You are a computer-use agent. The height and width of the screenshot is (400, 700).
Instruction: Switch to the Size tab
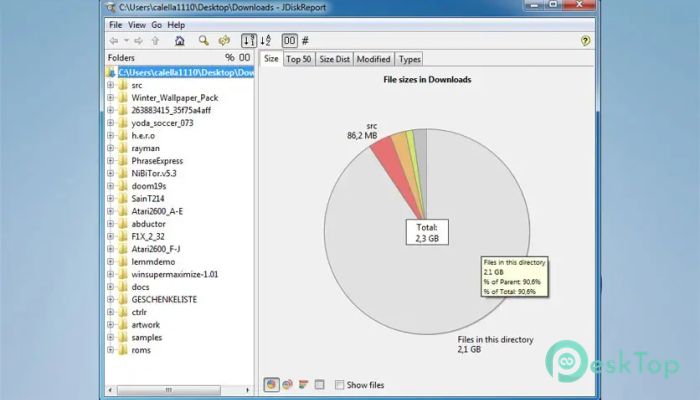271,58
